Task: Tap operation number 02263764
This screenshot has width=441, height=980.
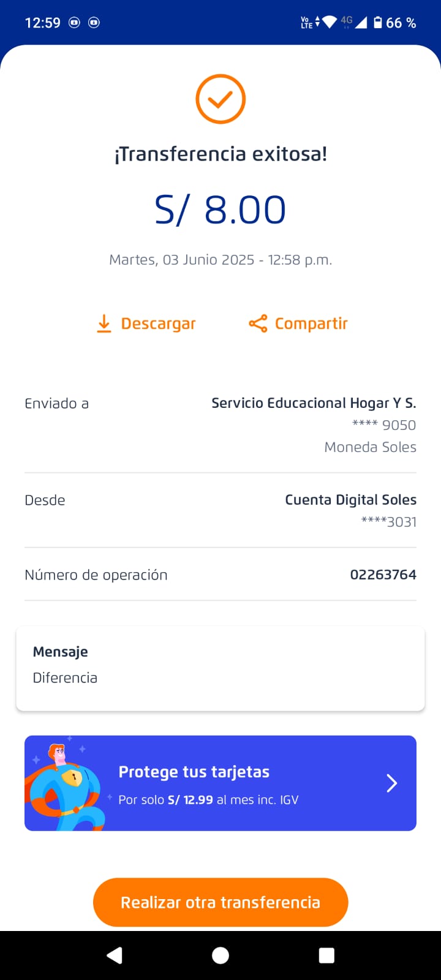Action: tap(383, 575)
